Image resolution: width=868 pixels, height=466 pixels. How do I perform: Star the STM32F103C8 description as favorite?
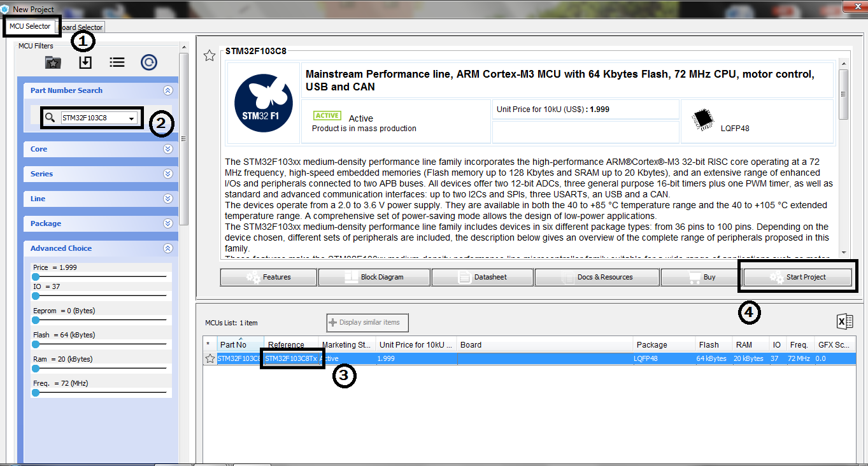click(x=210, y=56)
